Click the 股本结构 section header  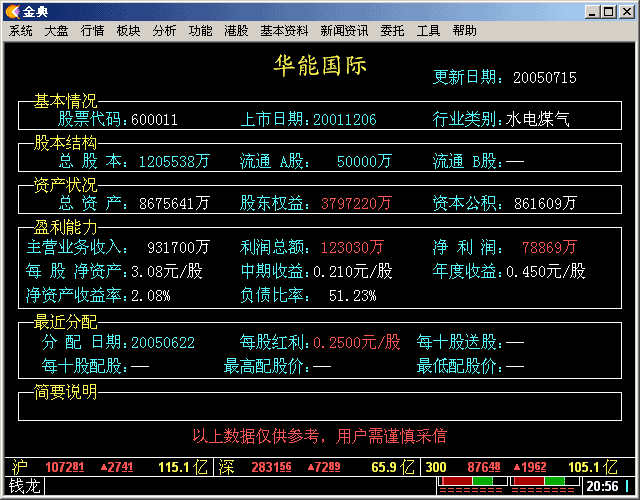65,143
